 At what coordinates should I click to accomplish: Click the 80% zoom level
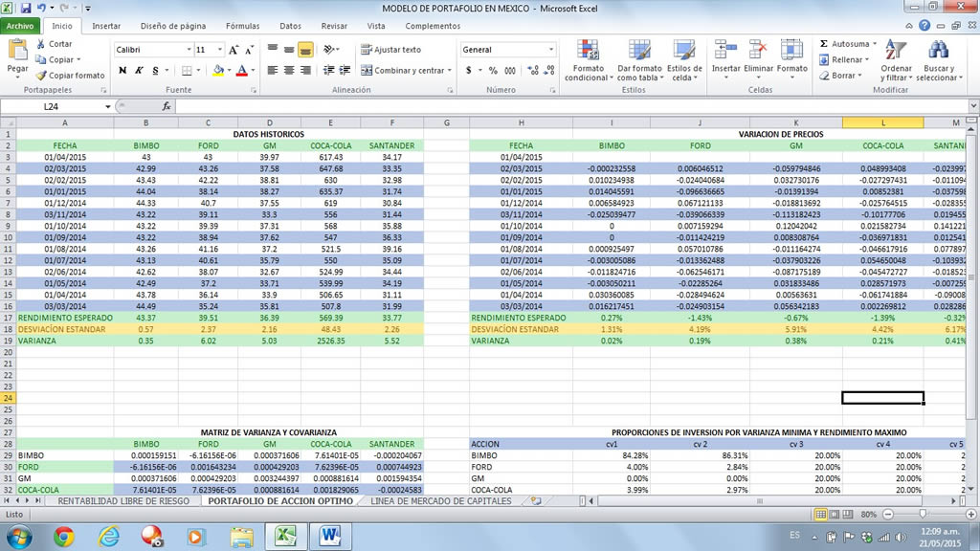tap(868, 515)
